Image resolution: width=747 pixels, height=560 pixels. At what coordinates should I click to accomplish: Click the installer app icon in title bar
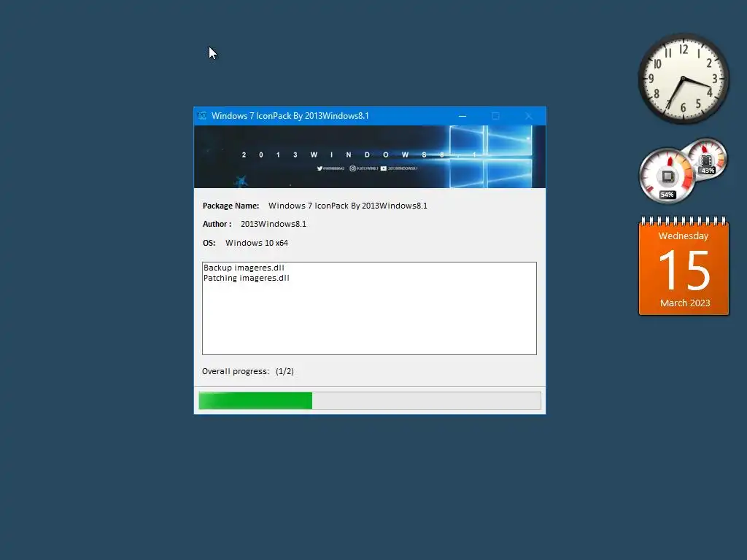[202, 116]
